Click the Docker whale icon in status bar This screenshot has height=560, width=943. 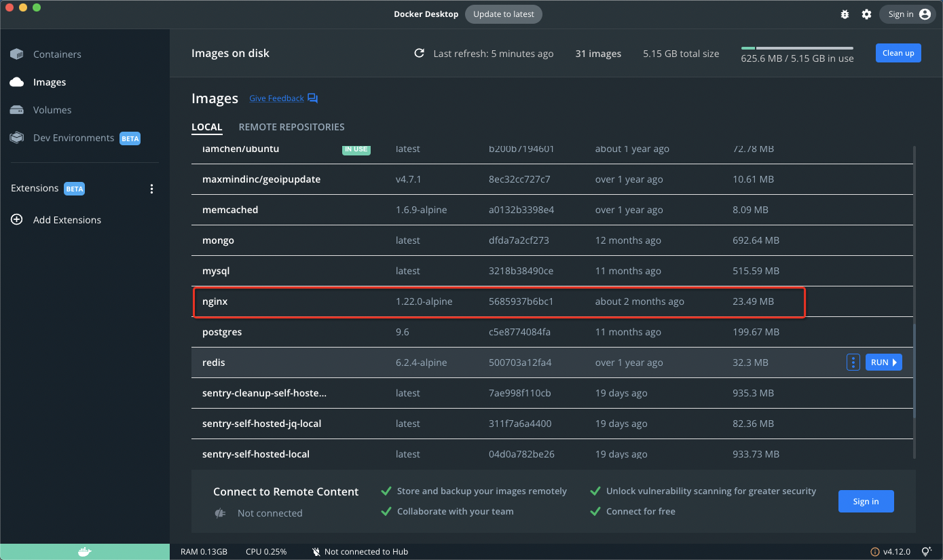pos(85,552)
